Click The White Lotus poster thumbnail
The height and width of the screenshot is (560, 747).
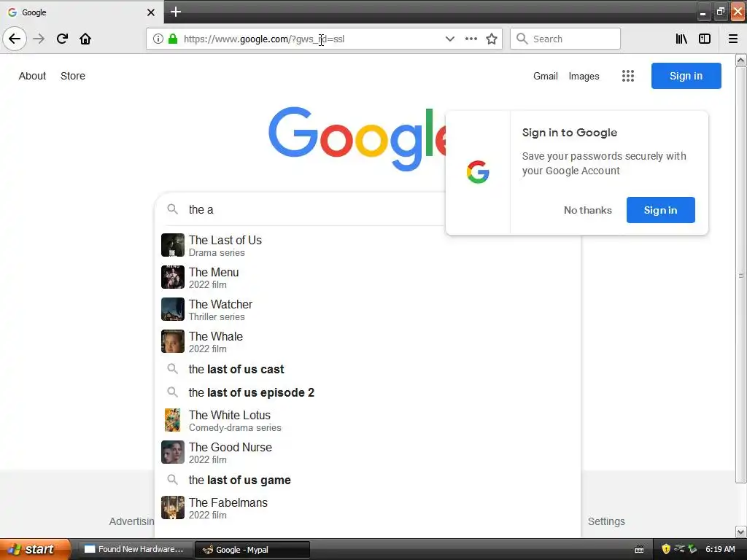click(172, 420)
